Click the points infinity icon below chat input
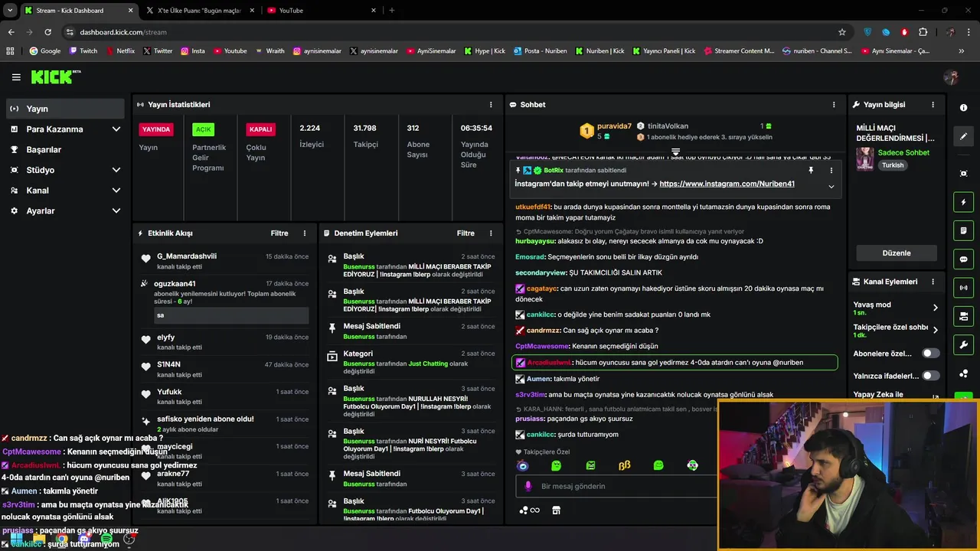Image resolution: width=980 pixels, height=551 pixels. (530, 510)
